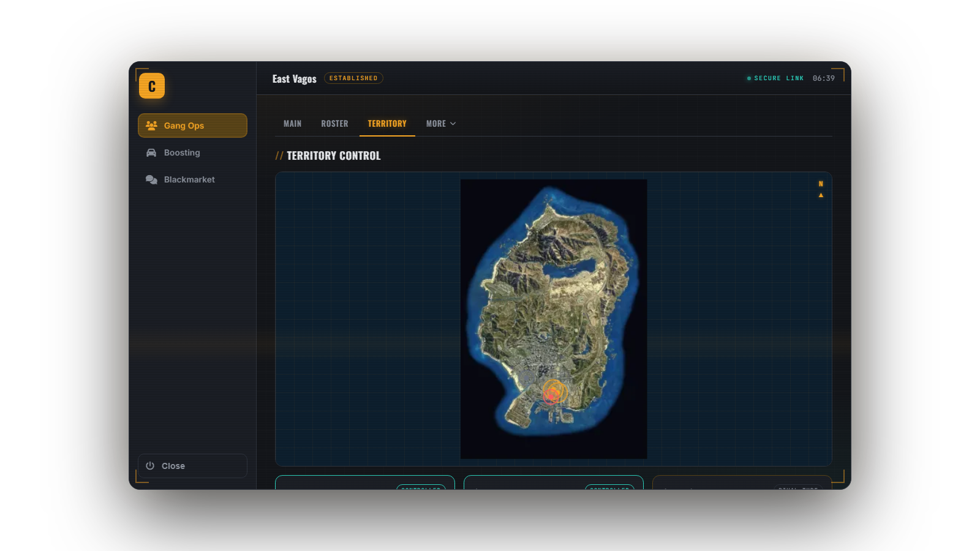Click the East Vagos gang name
Screen dimensions: 980x551
pos(295,79)
